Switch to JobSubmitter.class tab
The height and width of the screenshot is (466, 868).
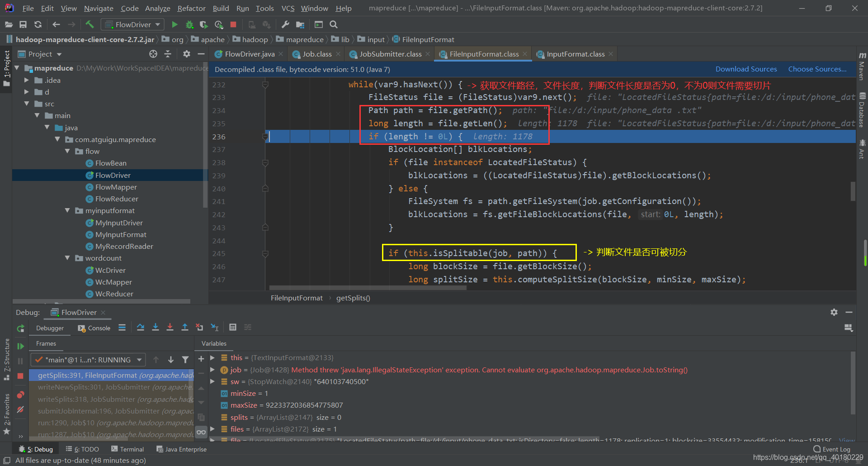click(x=390, y=54)
